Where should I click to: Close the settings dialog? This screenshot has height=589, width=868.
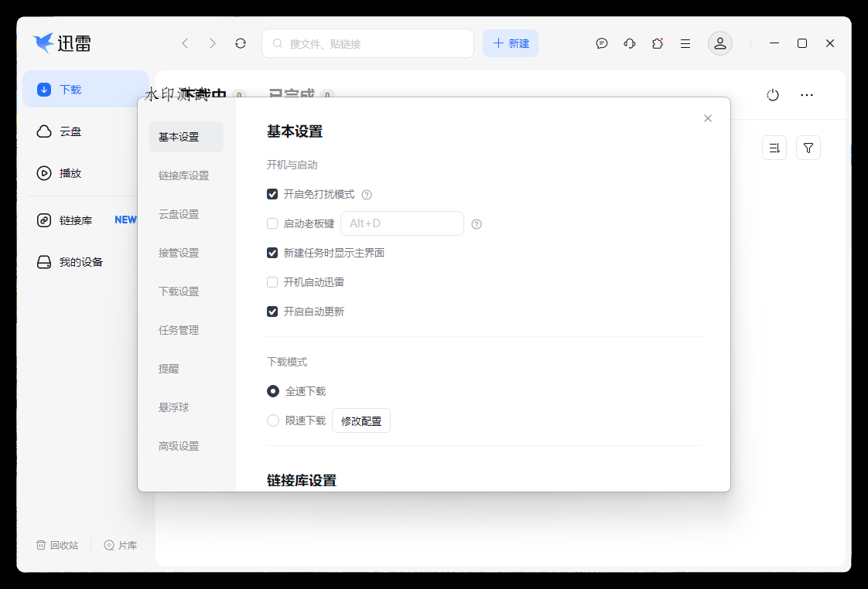coord(707,118)
